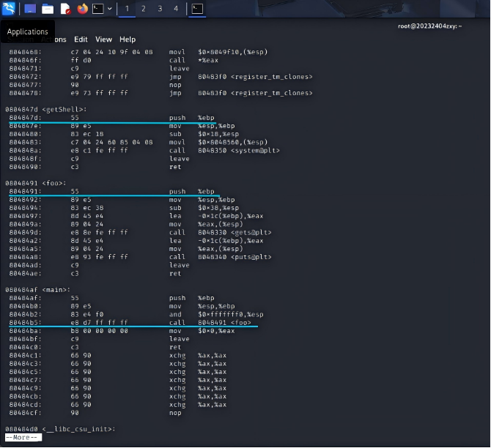The image size is (491, 448).
Task: Click the bytes e8 c1 fe ff ff
Action: tap(99, 151)
